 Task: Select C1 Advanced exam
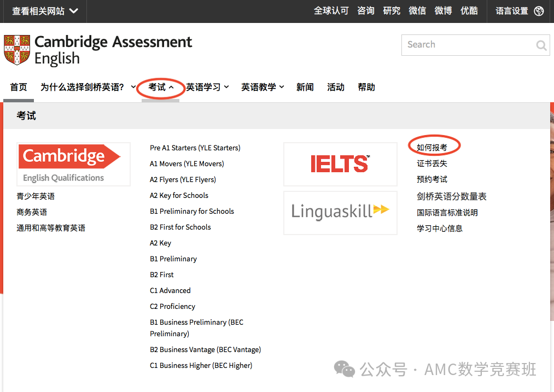tap(170, 291)
